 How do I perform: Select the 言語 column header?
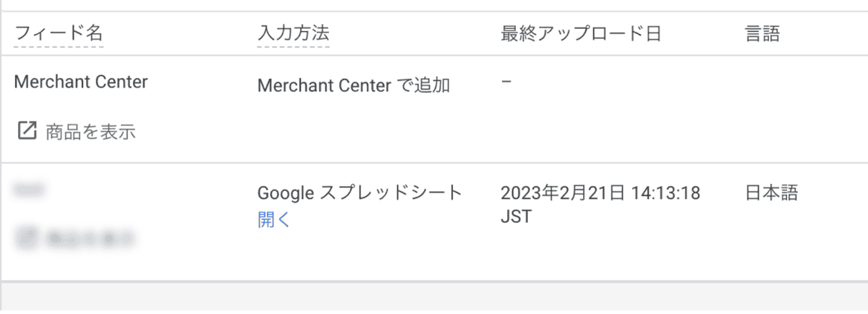point(762,33)
